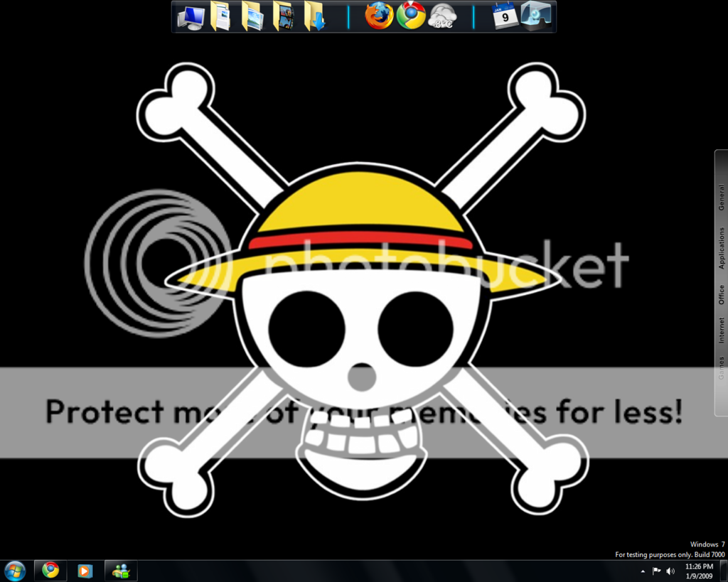This screenshot has height=582, width=728.
Task: Launch Firefox from the dock
Action: coord(379,16)
